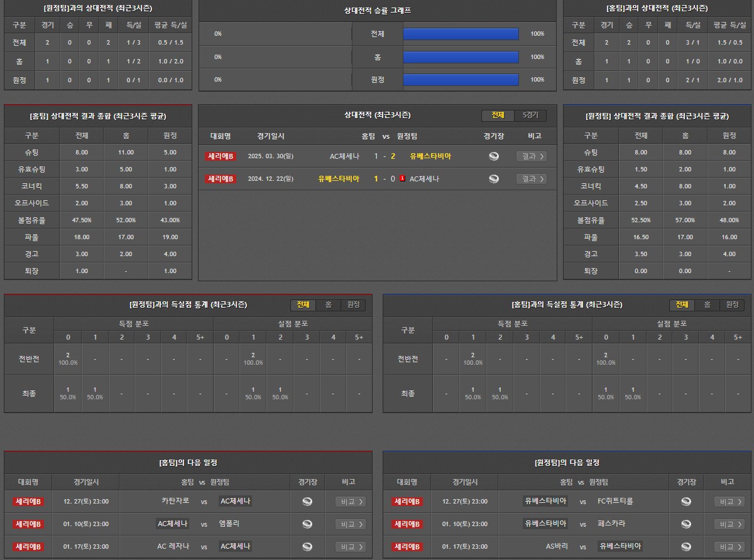Image resolution: width=754 pixels, height=560 pixels.
Task: Click the 전체 win-rate blue bar
Action: (461, 34)
